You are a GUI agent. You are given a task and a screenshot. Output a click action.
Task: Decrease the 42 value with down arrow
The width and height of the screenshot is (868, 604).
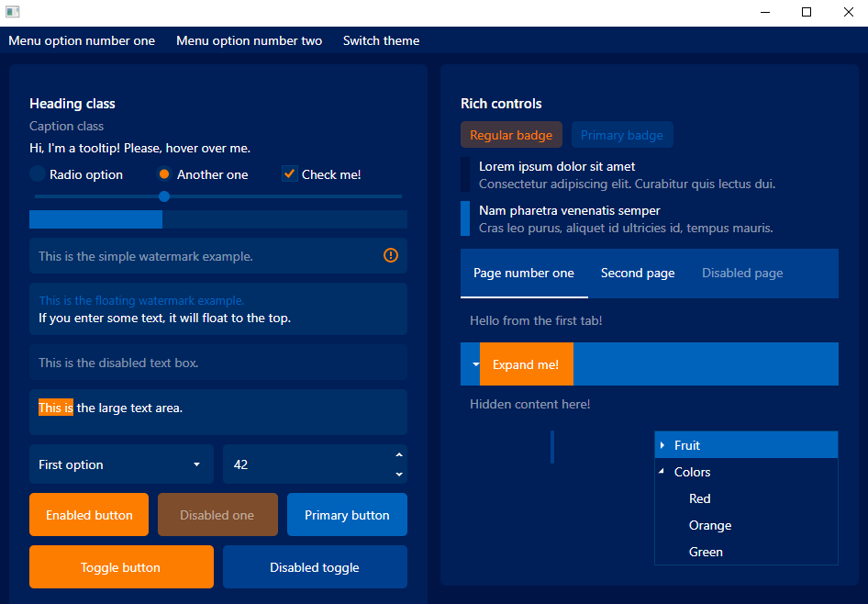[399, 474]
